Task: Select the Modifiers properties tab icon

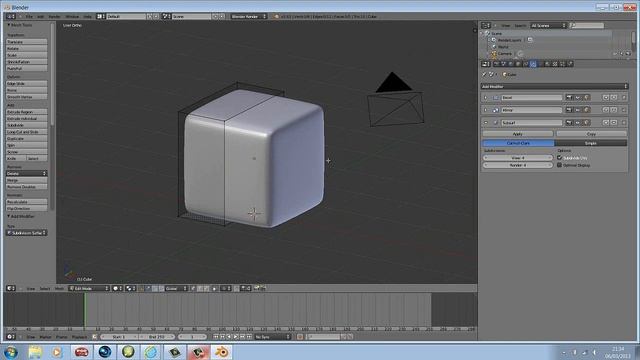Action: coord(533,64)
